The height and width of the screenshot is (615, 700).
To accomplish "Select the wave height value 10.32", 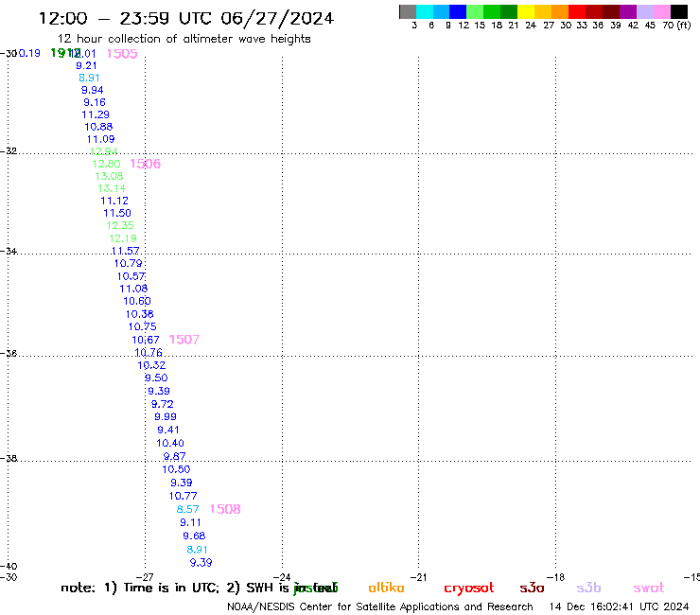I will point(151,365).
